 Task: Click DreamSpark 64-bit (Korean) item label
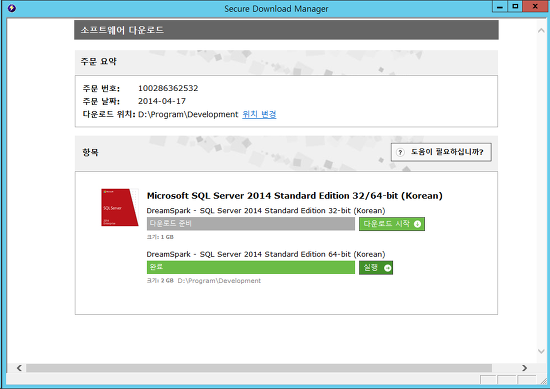click(x=266, y=254)
